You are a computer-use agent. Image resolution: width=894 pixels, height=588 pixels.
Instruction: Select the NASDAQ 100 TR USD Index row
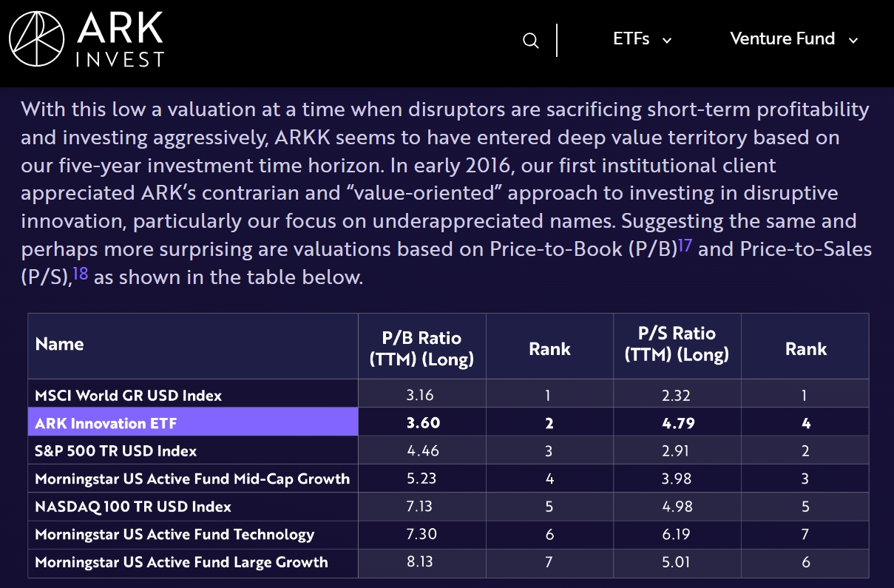[133, 507]
